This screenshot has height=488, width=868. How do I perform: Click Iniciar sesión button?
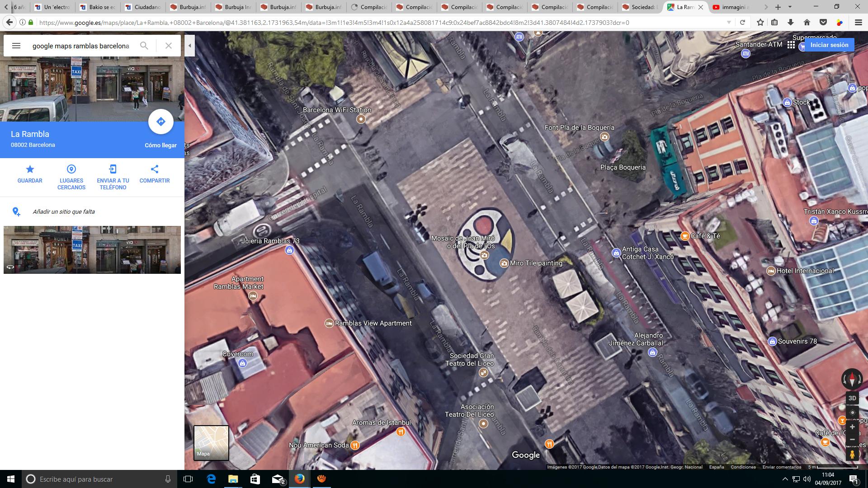(829, 45)
